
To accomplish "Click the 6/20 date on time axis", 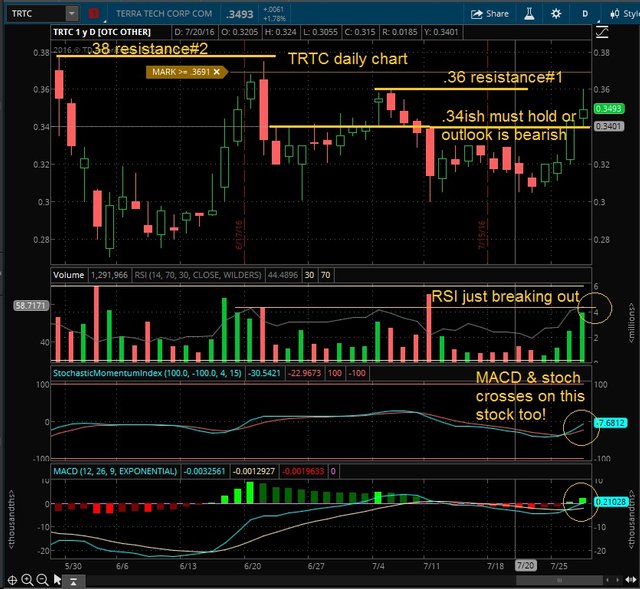I will click(253, 566).
